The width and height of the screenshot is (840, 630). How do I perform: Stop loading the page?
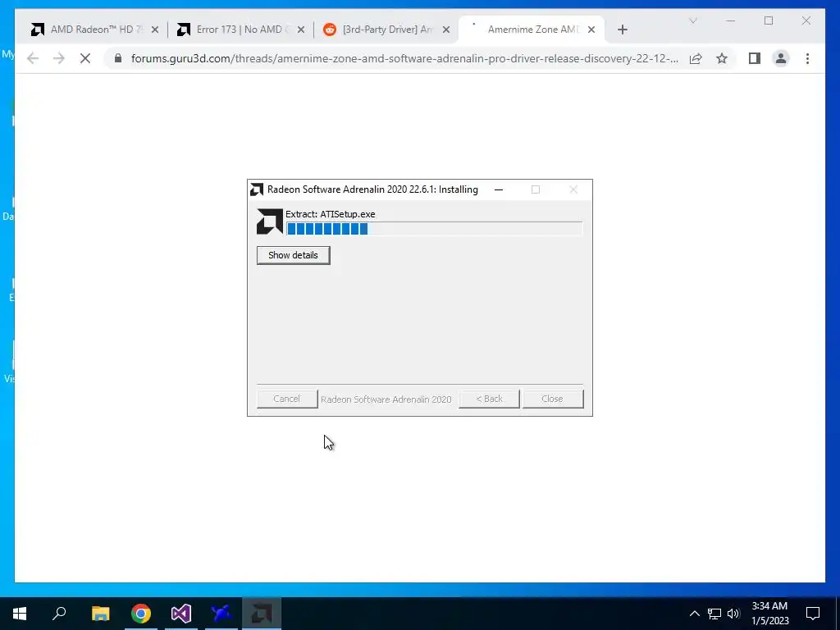(x=85, y=58)
